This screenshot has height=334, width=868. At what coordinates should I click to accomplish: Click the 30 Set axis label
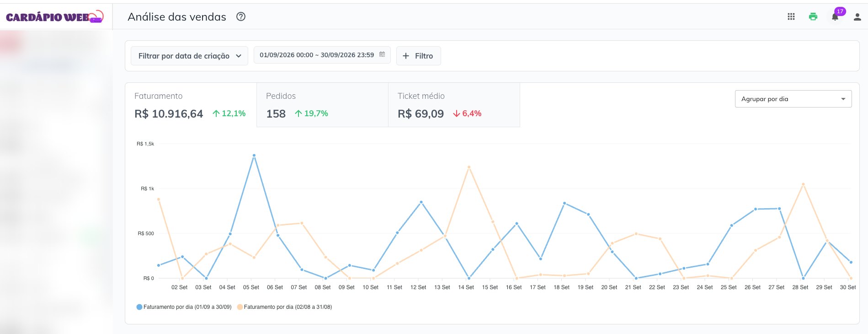tap(848, 287)
